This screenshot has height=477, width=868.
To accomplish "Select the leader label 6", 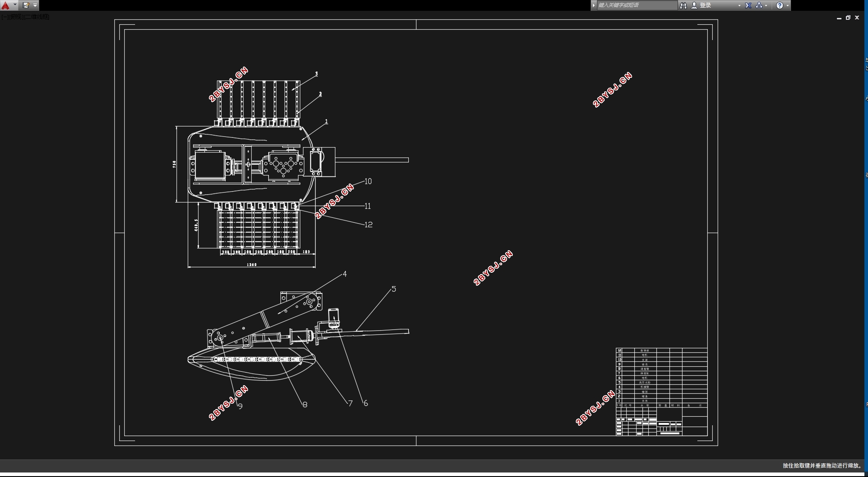I will 366,403.
